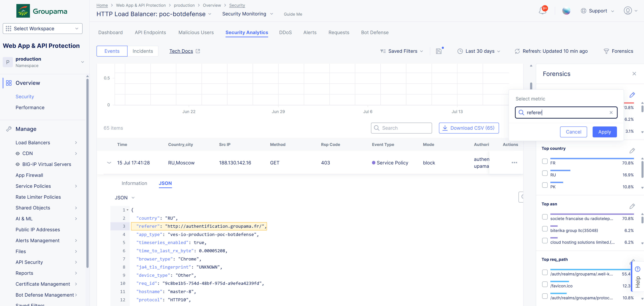
Task: Switch to the Bot Defense tab
Action: click(x=375, y=33)
